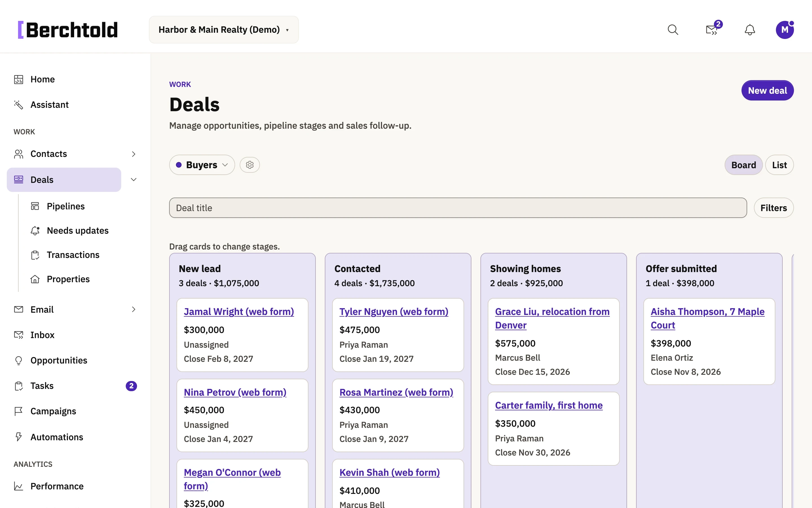The image size is (812, 508).
Task: Click the Properties house icon
Action: point(35,279)
